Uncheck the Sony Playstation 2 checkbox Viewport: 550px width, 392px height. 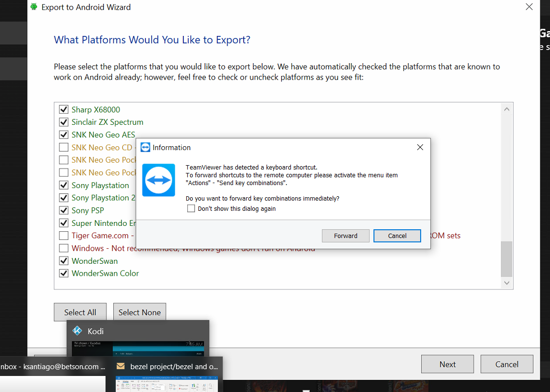tap(64, 198)
